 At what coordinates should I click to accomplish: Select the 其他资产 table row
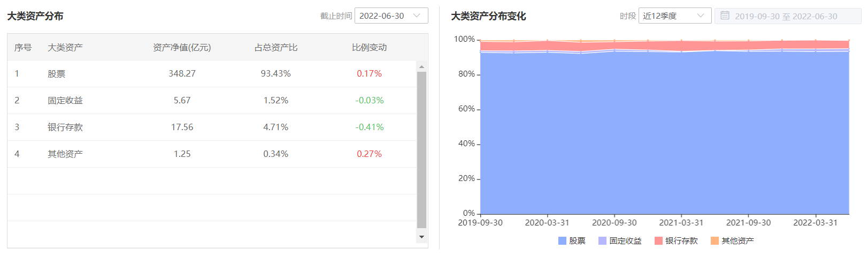pos(212,154)
